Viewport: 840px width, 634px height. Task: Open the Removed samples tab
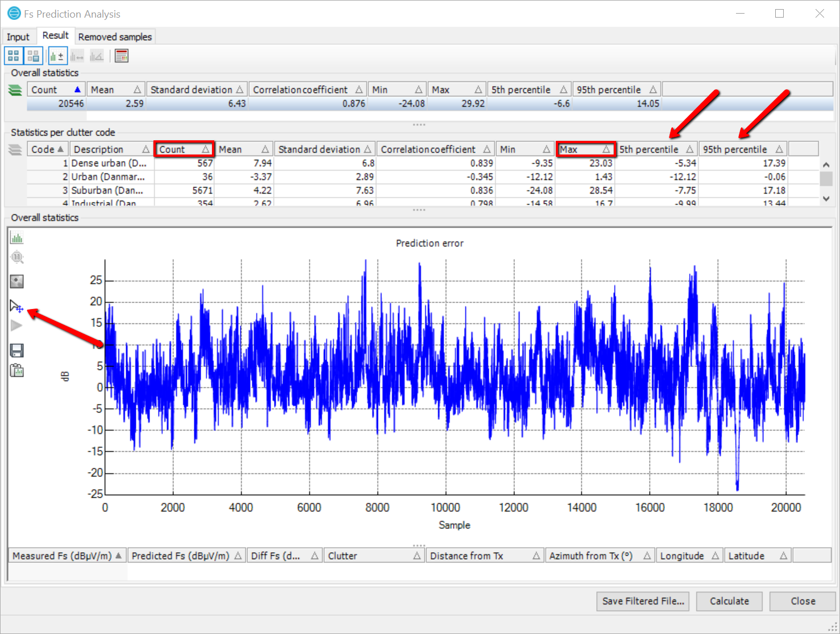click(115, 37)
